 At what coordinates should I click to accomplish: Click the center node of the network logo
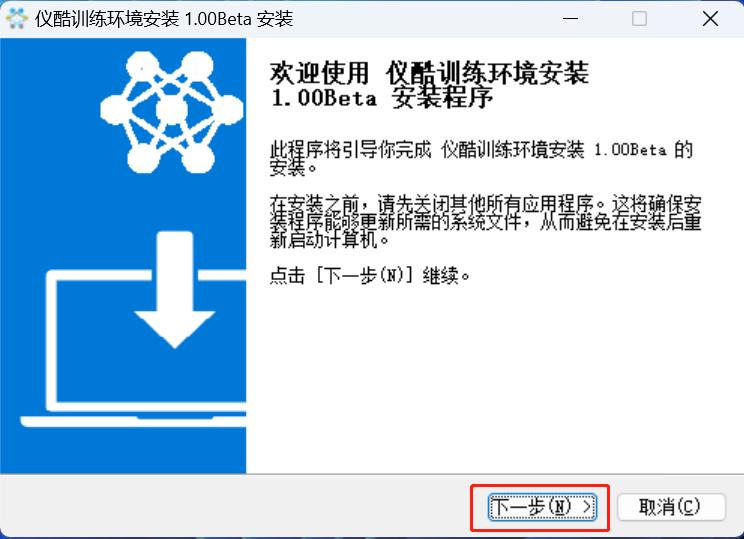coord(171,111)
